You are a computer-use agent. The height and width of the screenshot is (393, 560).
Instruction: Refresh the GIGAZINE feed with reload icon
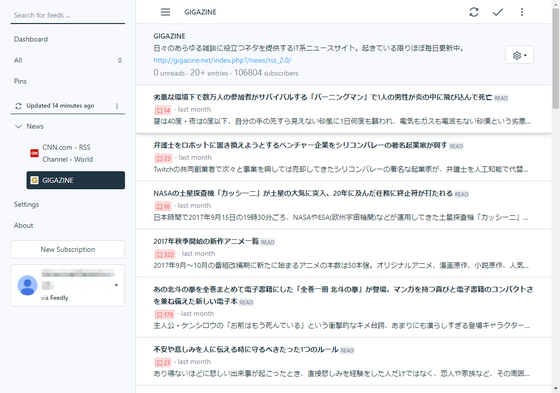coord(474,12)
